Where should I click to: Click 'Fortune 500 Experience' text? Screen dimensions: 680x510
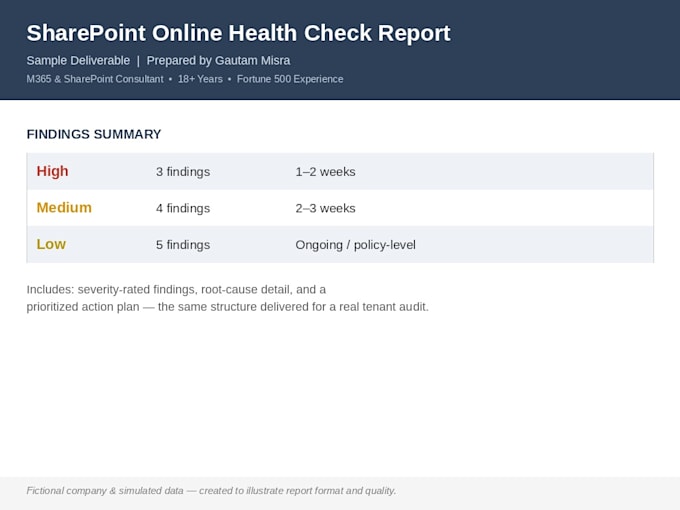(x=290, y=79)
